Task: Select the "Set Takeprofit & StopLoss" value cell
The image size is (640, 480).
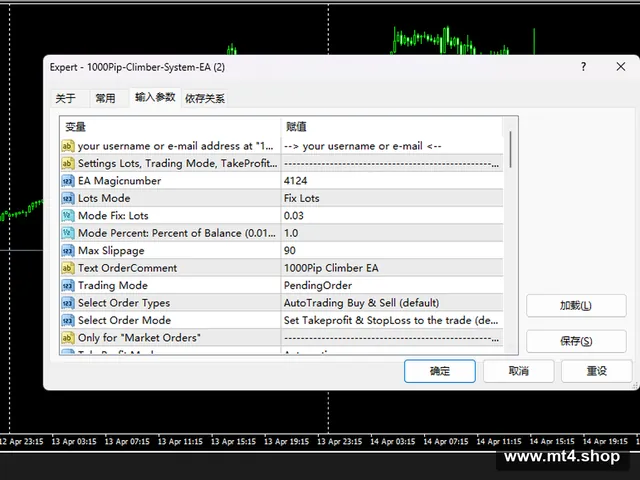Action: [x=391, y=320]
